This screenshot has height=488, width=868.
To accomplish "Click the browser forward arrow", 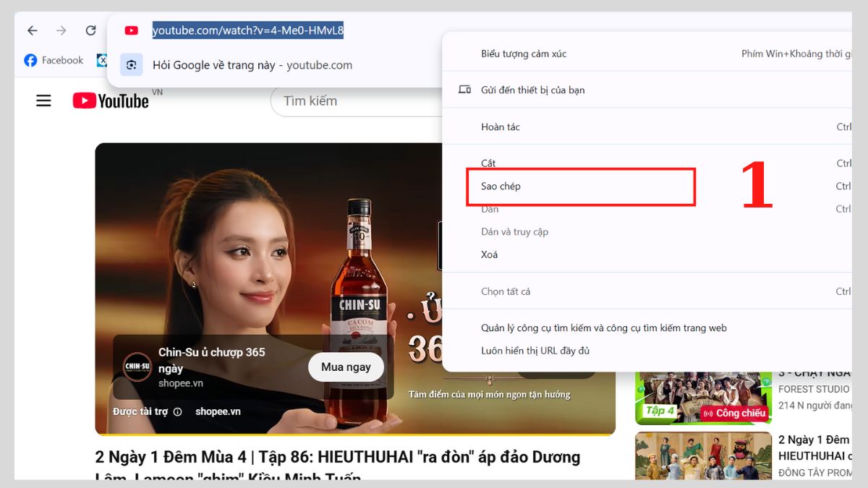I will [61, 30].
